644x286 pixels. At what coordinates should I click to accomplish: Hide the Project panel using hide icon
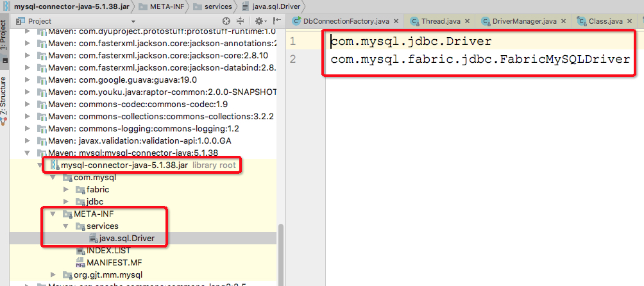point(277,21)
